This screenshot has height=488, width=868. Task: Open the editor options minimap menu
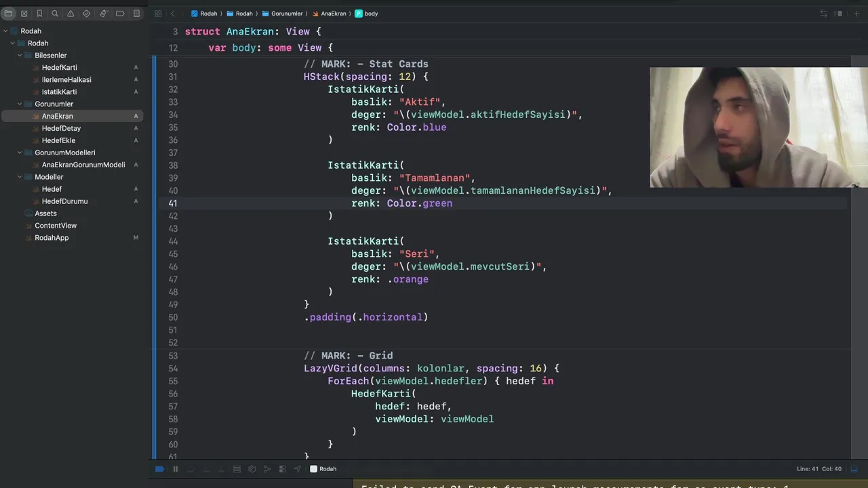tap(839, 14)
